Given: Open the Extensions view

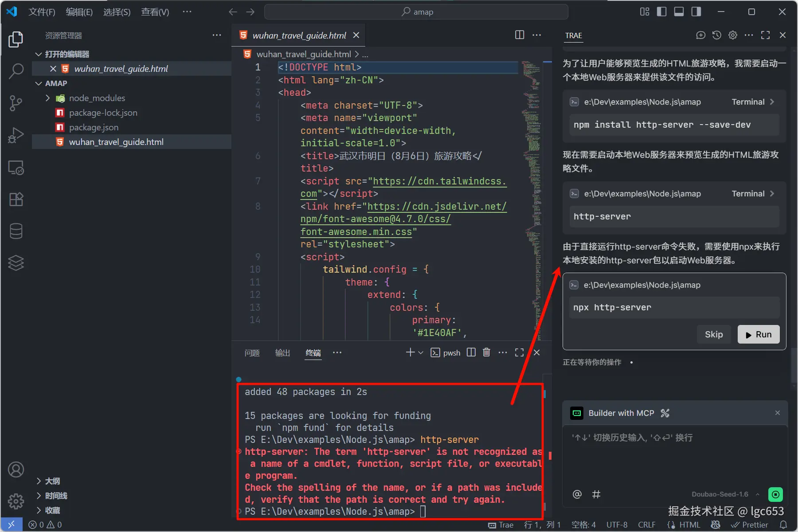Looking at the screenshot, I should [x=16, y=199].
